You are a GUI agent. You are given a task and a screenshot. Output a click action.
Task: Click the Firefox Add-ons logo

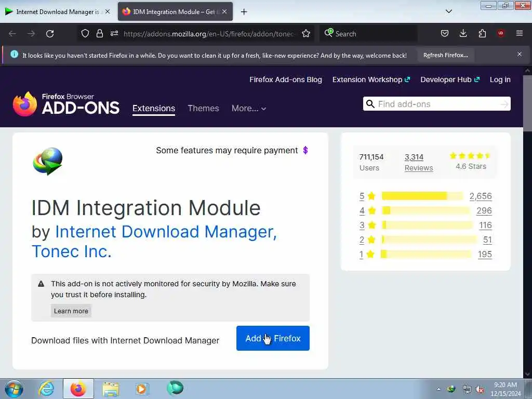(x=66, y=104)
